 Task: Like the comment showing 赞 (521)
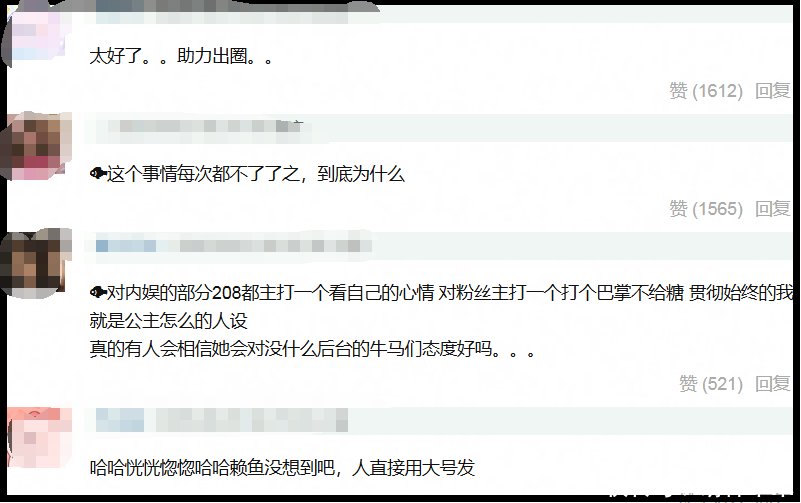(711, 384)
